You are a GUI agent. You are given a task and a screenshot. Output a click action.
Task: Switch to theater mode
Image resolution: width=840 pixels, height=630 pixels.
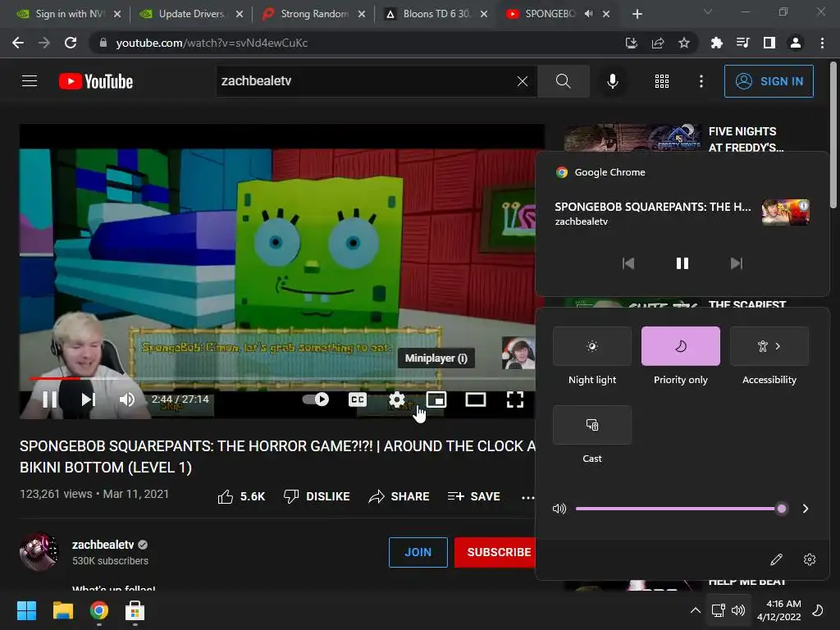pyautogui.click(x=475, y=399)
